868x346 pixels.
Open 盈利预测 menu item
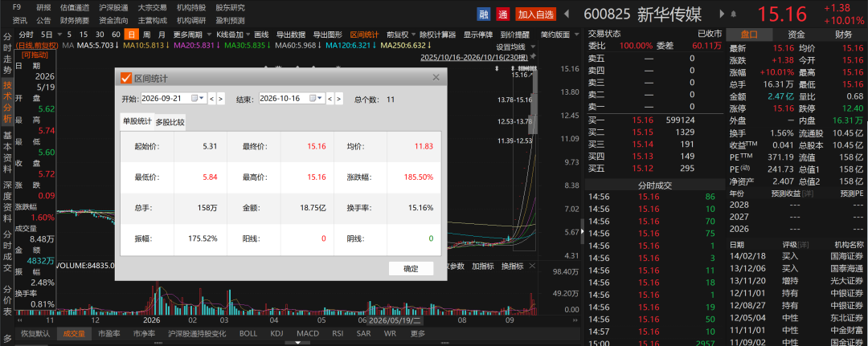pyautogui.click(x=230, y=20)
